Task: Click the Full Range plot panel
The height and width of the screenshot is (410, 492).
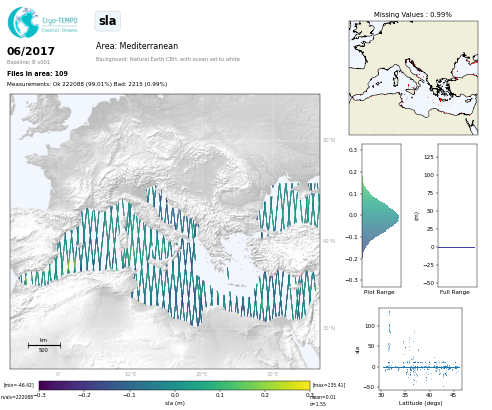Action: 457,215
